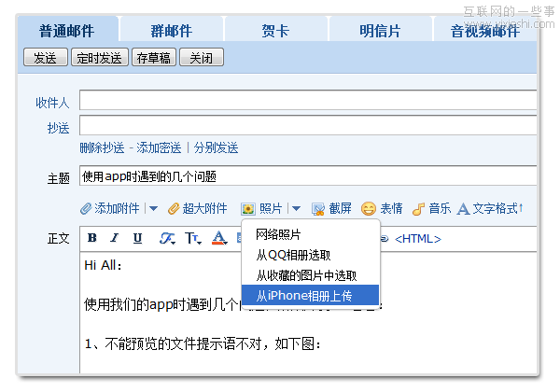Switch to the 明信片 tab
This screenshot has height=392, width=560.
[380, 31]
